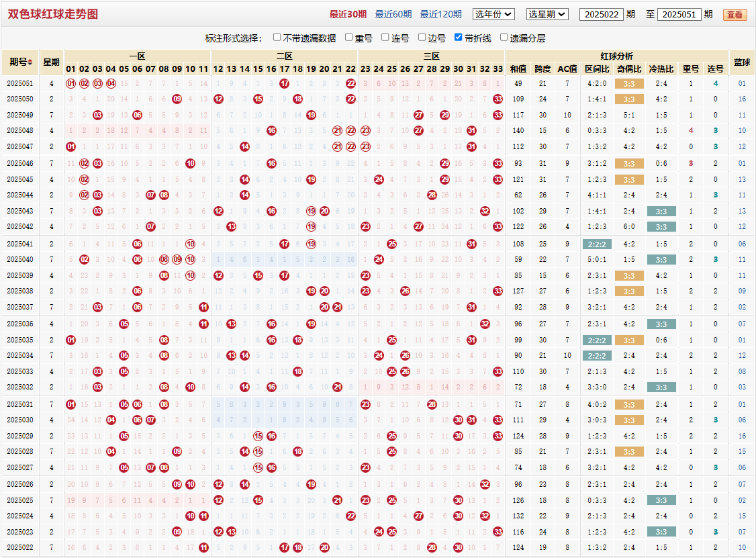Click red ball 25 in row 2025041

[392, 244]
